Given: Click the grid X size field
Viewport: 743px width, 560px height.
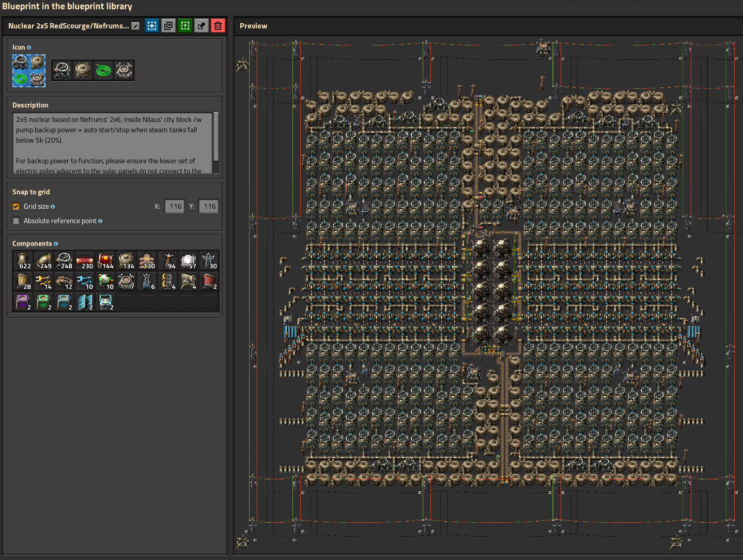Looking at the screenshot, I should point(175,206).
